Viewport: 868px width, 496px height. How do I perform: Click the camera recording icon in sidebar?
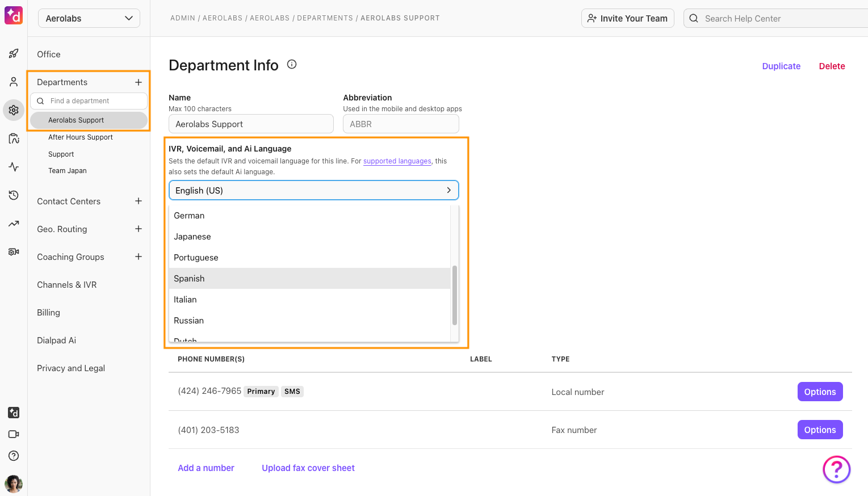[14, 251]
